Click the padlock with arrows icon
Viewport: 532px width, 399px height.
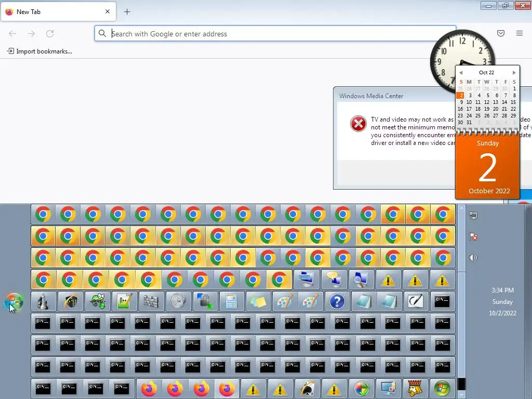click(x=205, y=301)
